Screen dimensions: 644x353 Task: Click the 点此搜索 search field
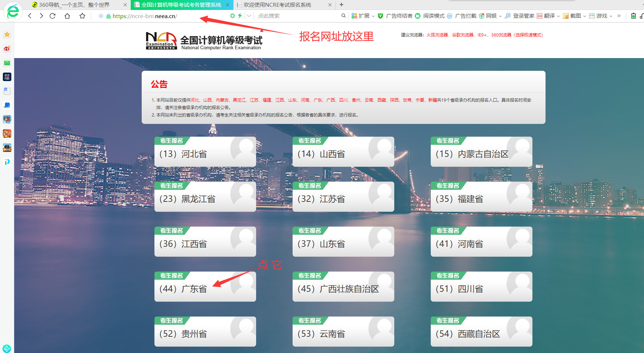click(x=298, y=16)
